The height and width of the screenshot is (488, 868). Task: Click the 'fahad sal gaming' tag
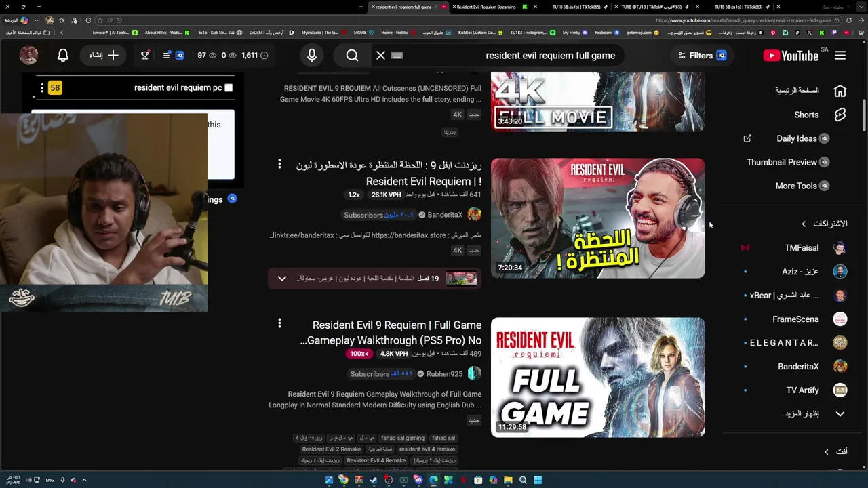402,439
